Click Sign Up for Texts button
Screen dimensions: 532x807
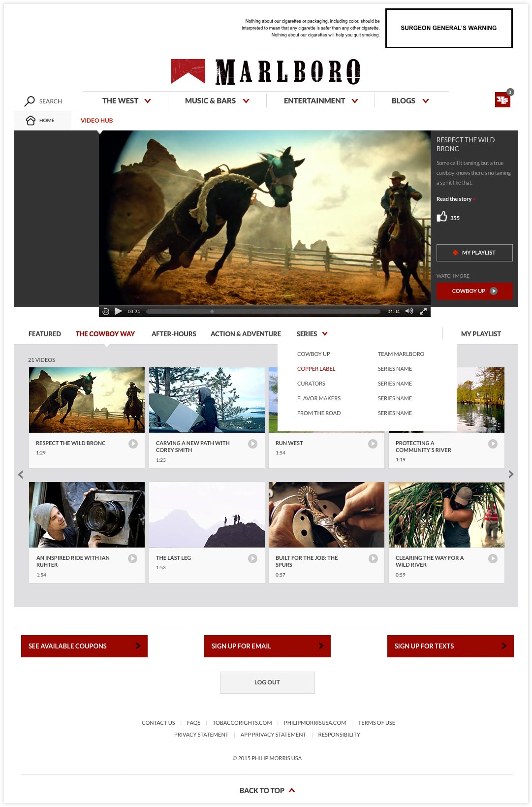[450, 646]
